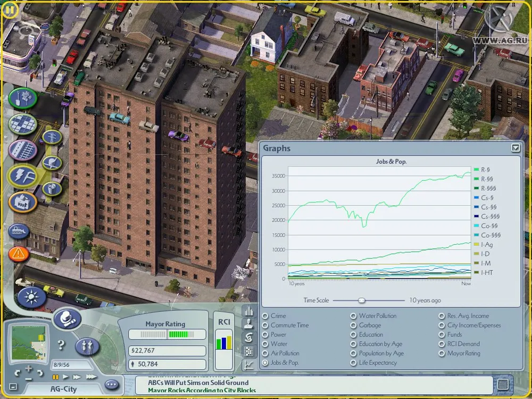Click the emergency alert tool
Viewport: 532px width, 399px height.
[x=19, y=253]
